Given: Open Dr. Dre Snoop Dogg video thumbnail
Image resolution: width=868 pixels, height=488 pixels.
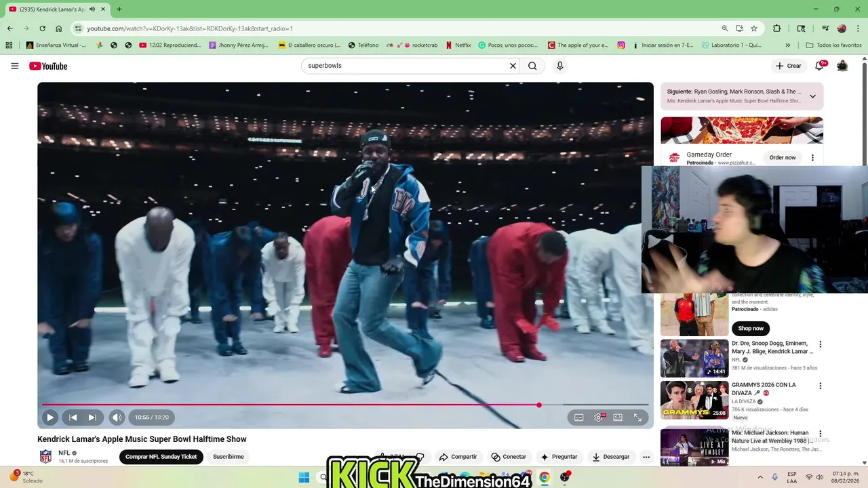Looking at the screenshot, I should [x=694, y=358].
